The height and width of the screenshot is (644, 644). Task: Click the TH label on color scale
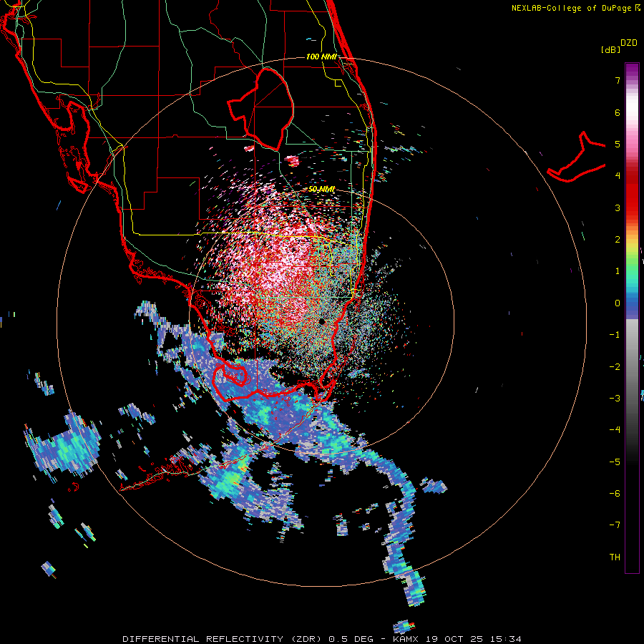[x=615, y=557]
